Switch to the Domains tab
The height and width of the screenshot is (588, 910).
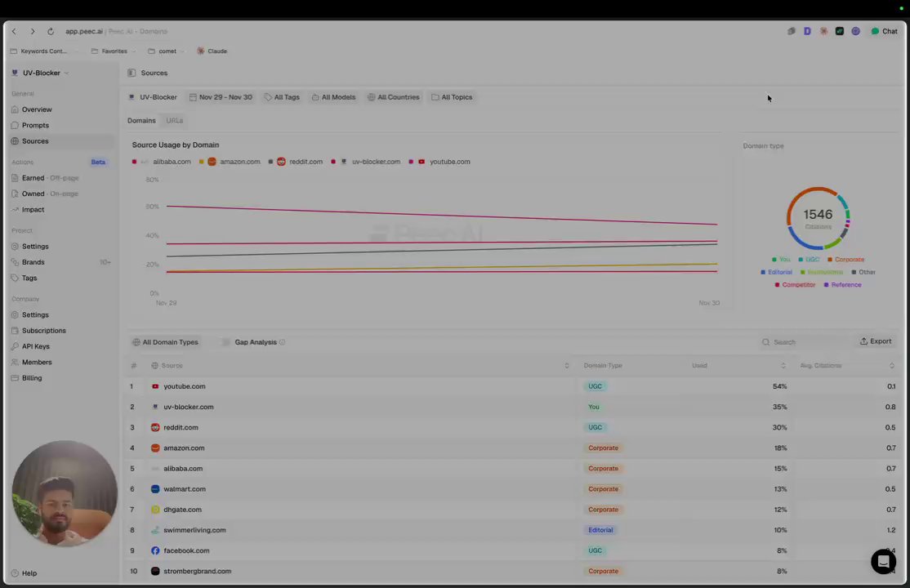point(141,121)
